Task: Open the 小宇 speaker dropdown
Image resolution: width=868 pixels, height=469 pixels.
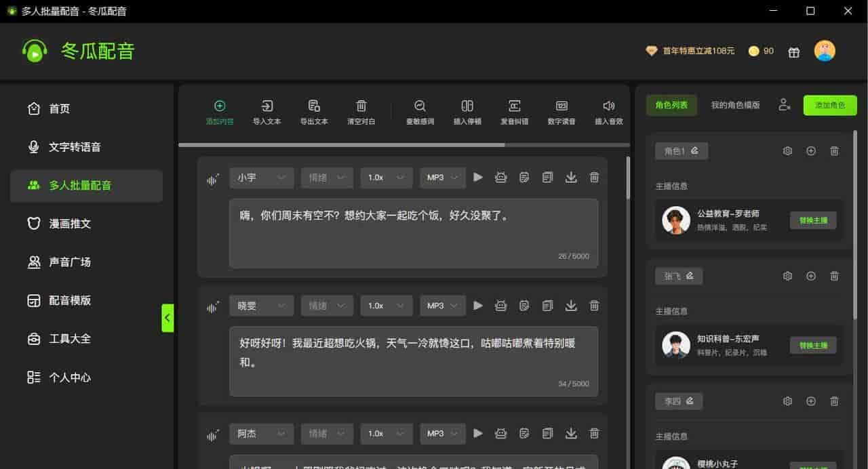Action: pos(262,177)
